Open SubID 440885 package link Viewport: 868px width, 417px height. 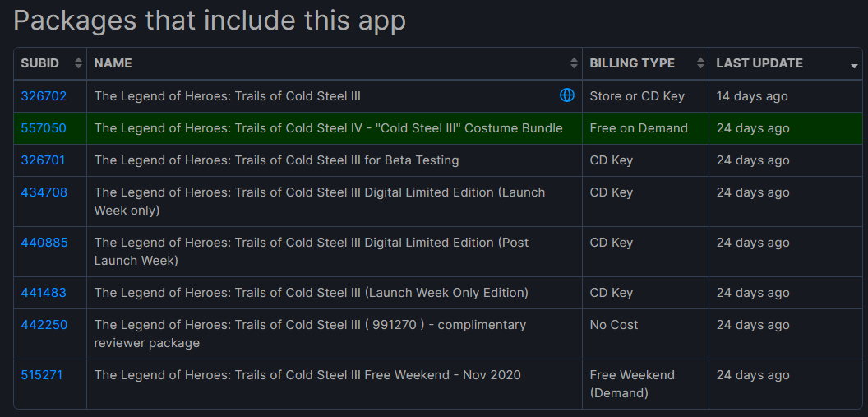click(x=44, y=243)
